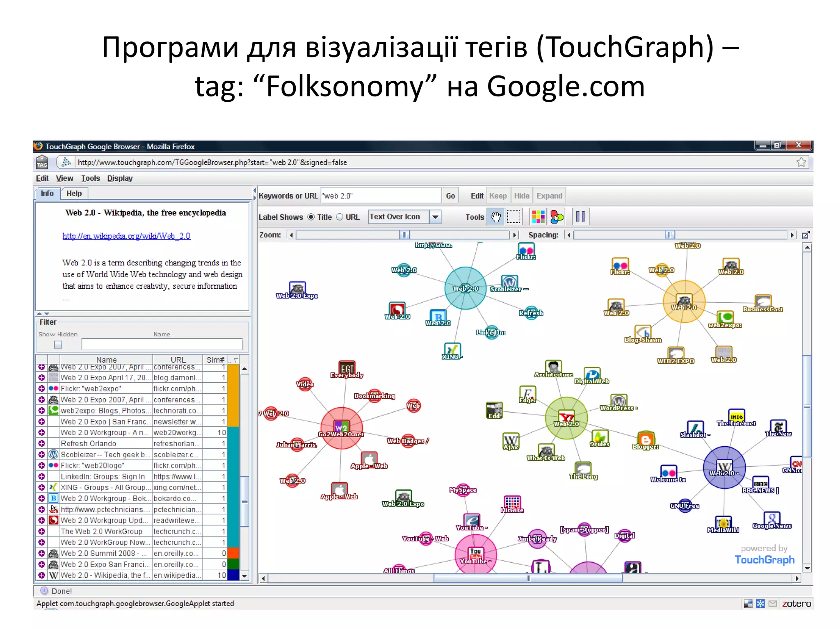Select the marquee selection tool

[x=513, y=217]
